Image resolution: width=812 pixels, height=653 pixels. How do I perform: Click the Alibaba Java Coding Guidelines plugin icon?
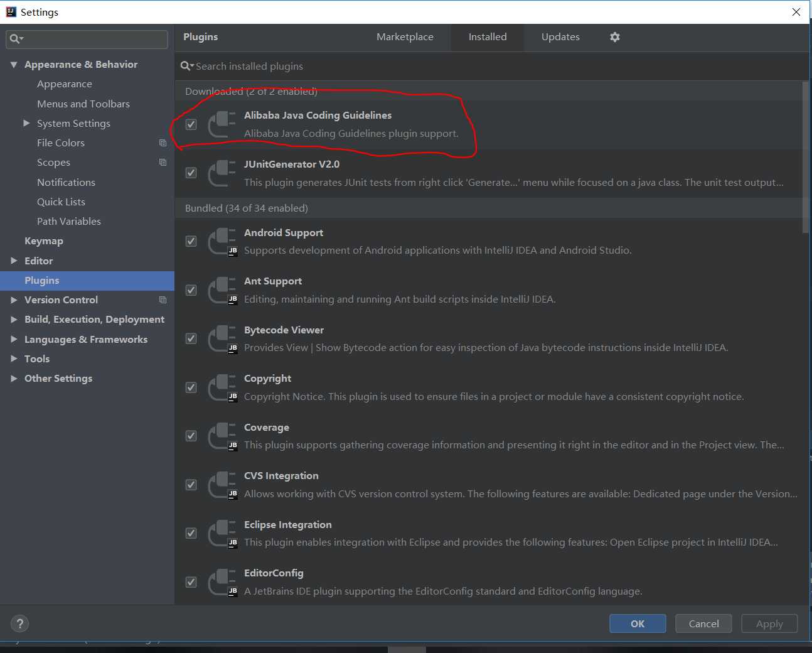(222, 124)
